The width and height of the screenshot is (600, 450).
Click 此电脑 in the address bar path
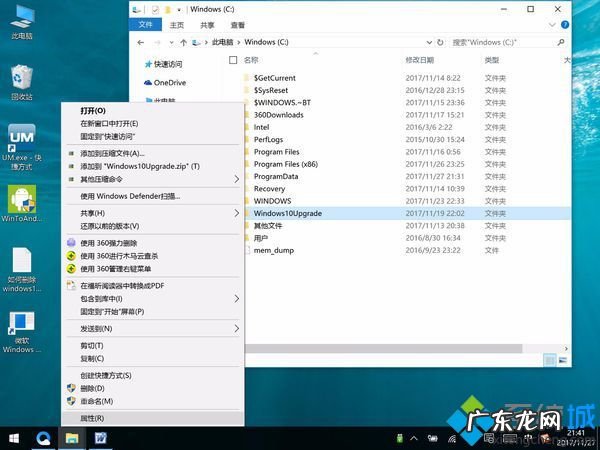(222, 42)
